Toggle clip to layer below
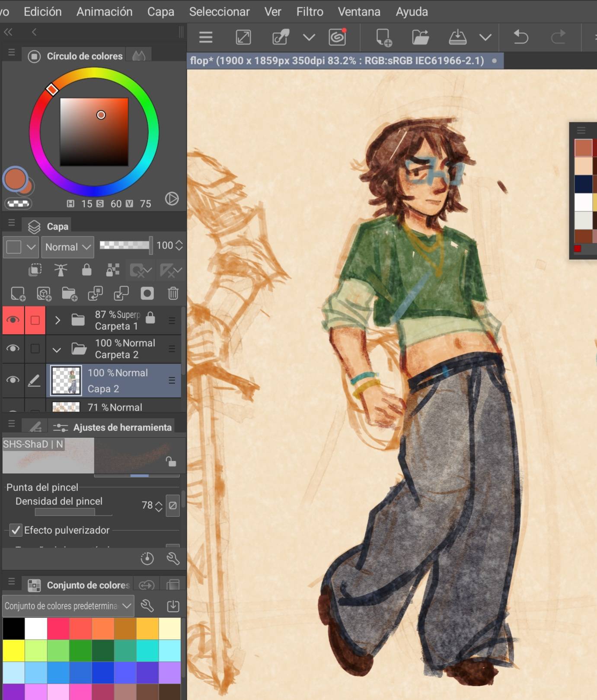 [35, 270]
